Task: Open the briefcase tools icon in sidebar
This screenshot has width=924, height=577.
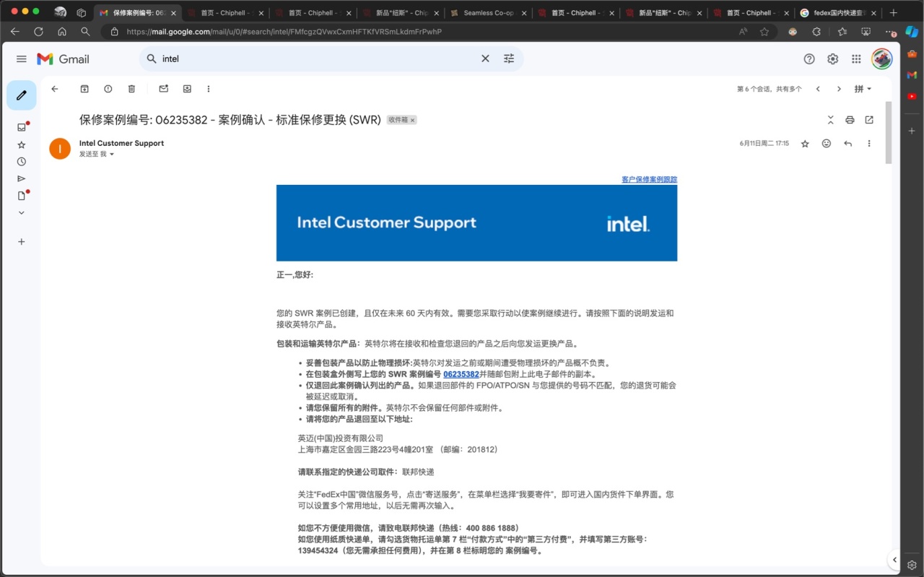Action: point(912,53)
